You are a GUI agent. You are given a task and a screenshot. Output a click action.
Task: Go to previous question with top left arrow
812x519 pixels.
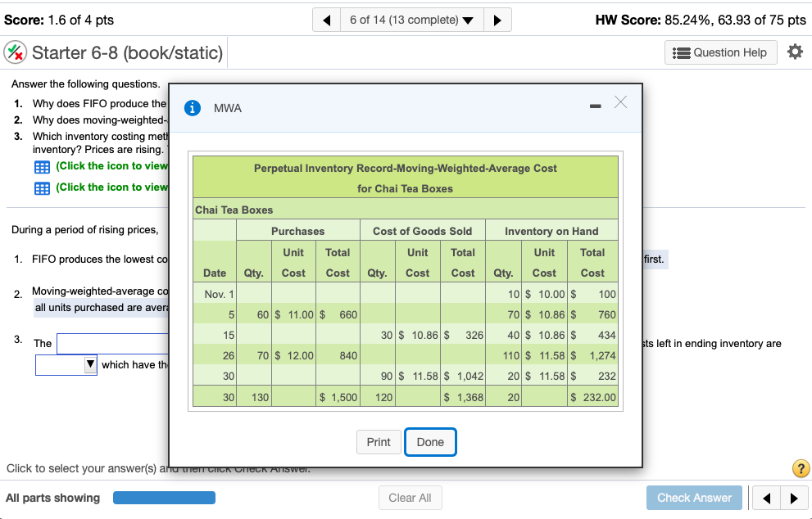click(x=327, y=20)
